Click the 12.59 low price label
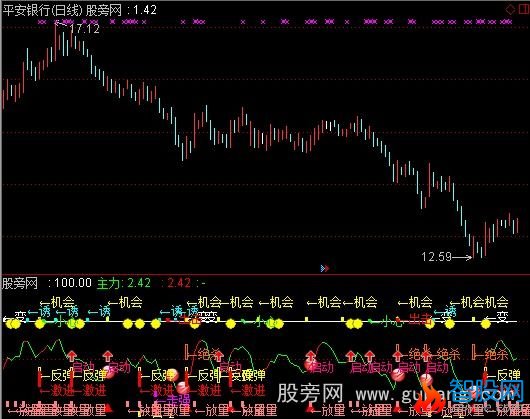The image size is (530, 419). point(436,257)
